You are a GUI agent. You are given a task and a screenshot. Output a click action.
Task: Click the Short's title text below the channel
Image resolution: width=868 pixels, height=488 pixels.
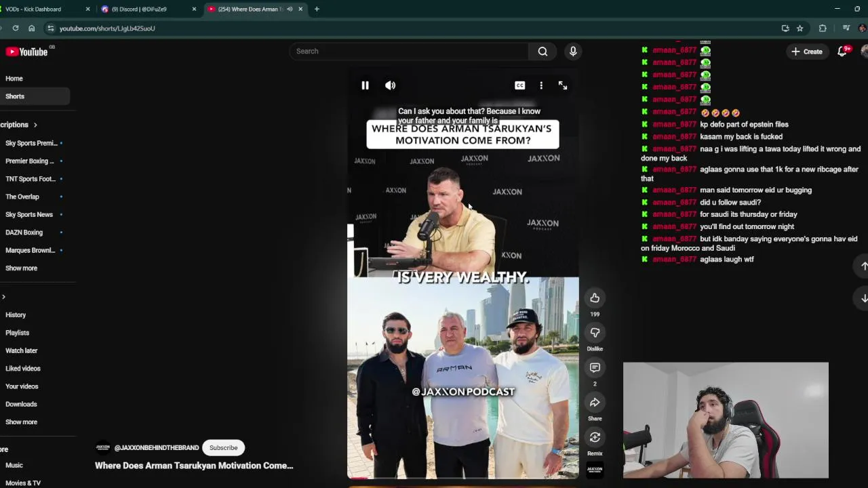194,466
